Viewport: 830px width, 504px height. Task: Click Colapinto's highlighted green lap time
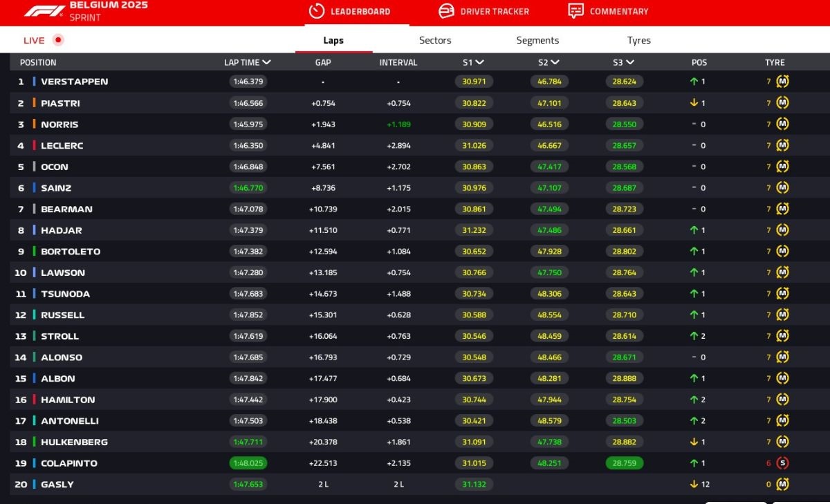coord(248,463)
